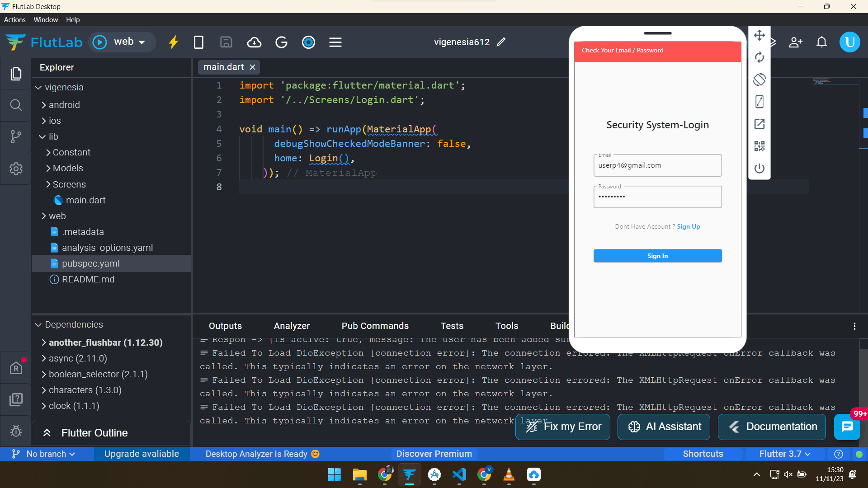Click the lightning bolt hot reload icon

pyautogui.click(x=174, y=42)
